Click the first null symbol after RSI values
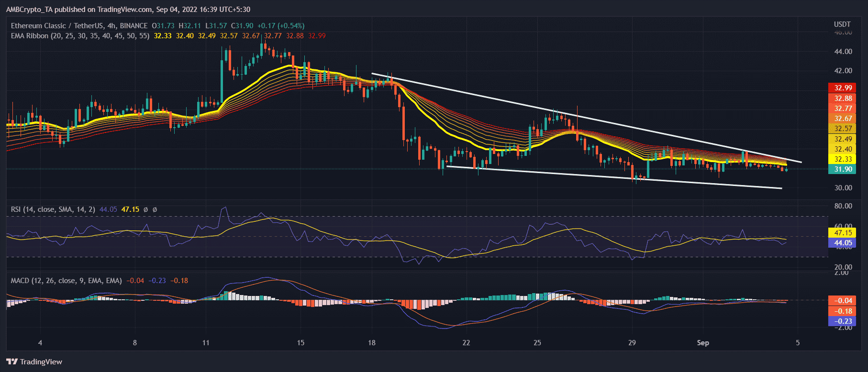Image resolution: width=868 pixels, height=372 pixels. click(x=145, y=209)
